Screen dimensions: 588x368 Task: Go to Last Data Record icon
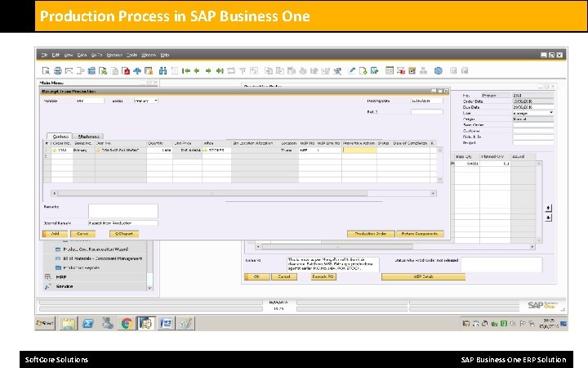tap(220, 70)
